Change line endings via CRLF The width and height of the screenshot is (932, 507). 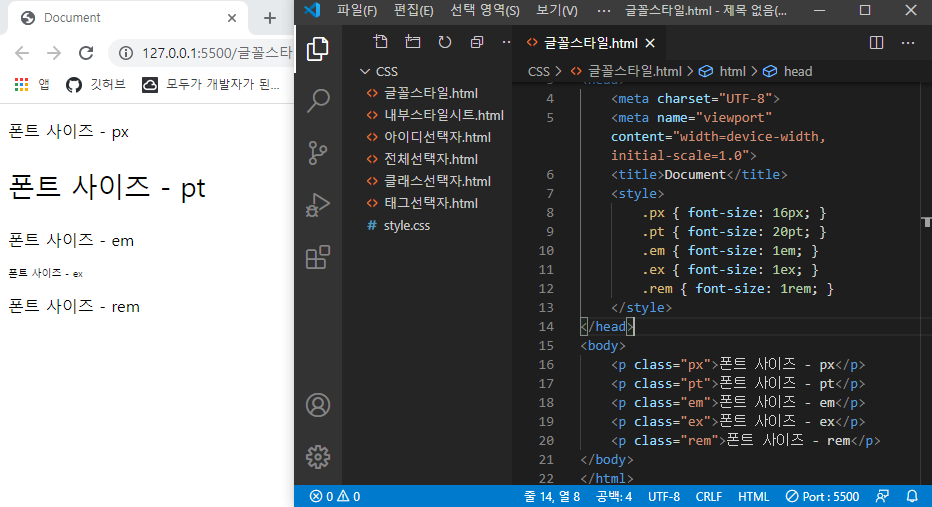coord(709,496)
